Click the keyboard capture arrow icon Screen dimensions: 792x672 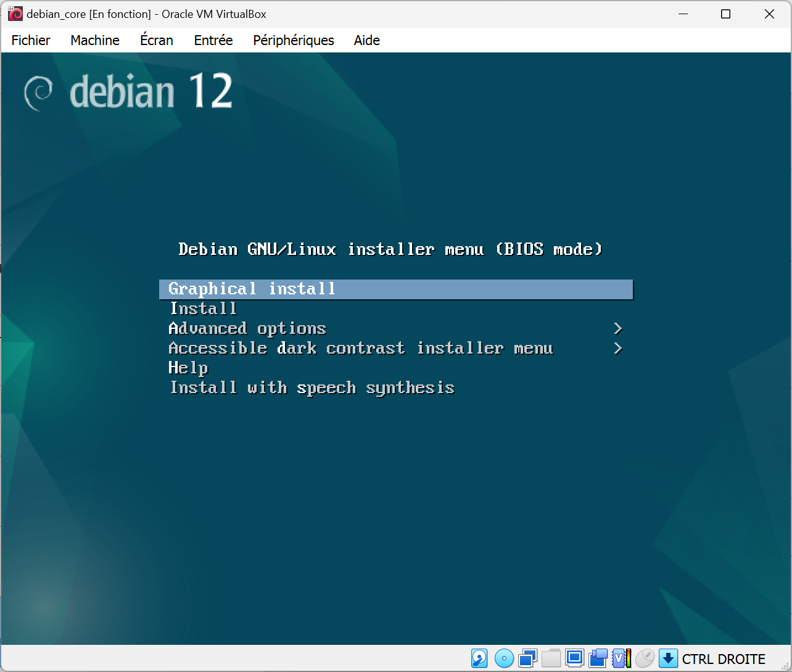tap(668, 658)
